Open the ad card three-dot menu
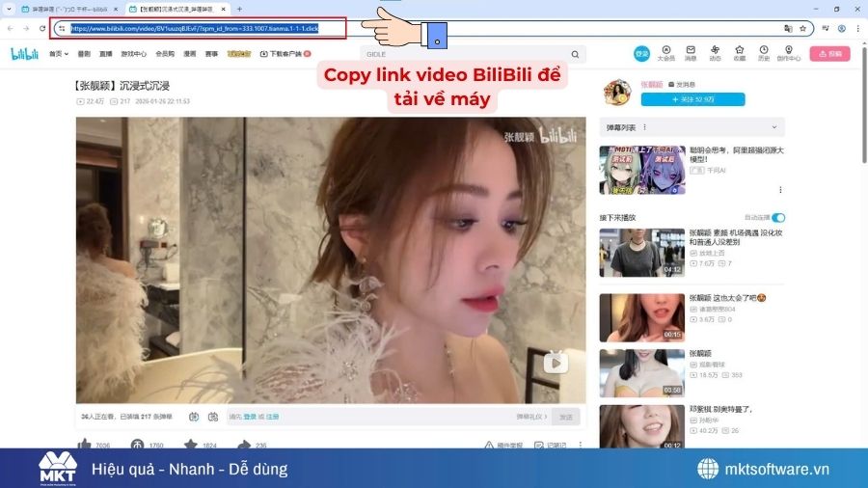 click(x=780, y=190)
